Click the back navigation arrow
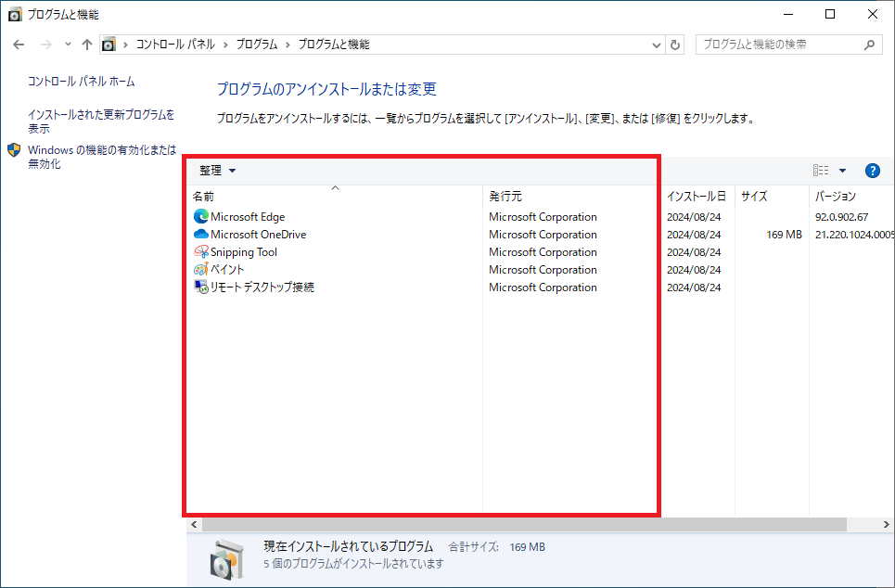Viewport: 895px width, 588px height. click(19, 45)
